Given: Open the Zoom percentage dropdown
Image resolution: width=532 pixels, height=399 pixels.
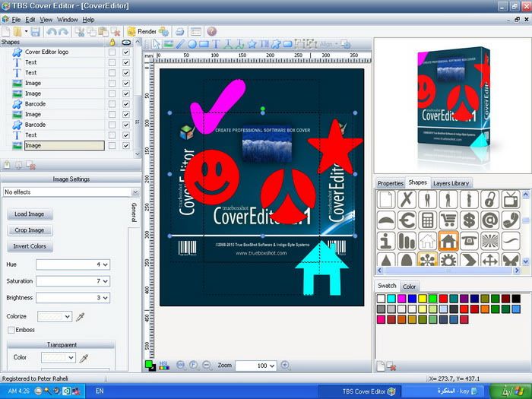Looking at the screenshot, I should coord(272,366).
